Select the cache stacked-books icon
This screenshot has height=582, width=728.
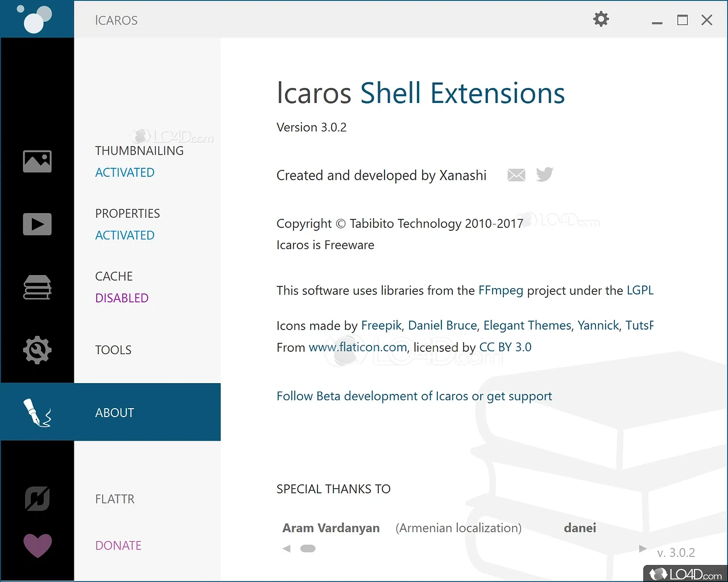[x=37, y=287]
